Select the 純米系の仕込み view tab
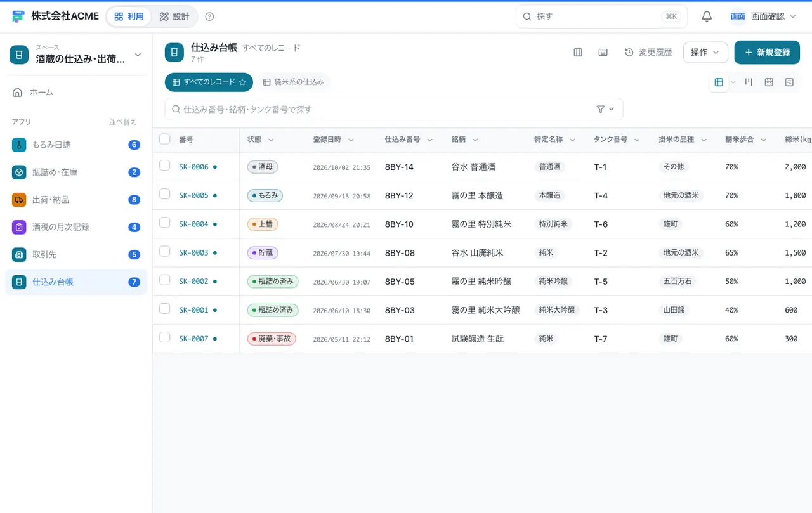Image resolution: width=812 pixels, height=513 pixels. pos(293,82)
